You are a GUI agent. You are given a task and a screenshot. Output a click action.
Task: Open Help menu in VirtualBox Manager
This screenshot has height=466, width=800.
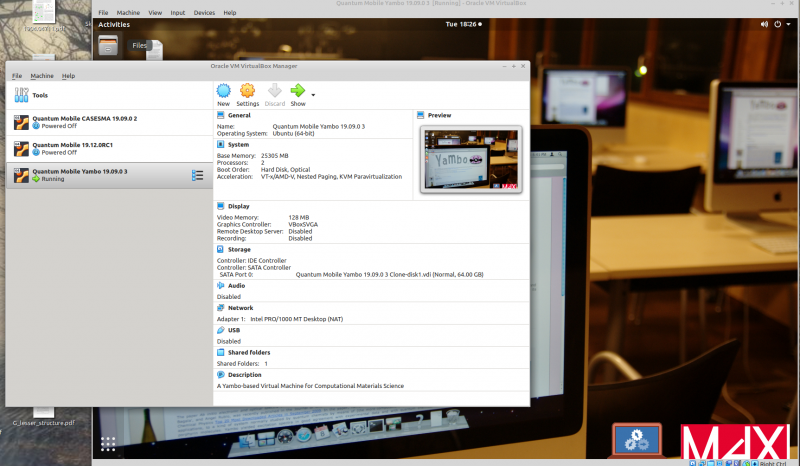pos(68,76)
